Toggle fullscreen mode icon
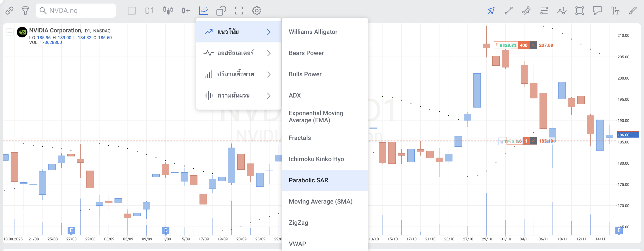This screenshot has height=251, width=644. click(239, 11)
